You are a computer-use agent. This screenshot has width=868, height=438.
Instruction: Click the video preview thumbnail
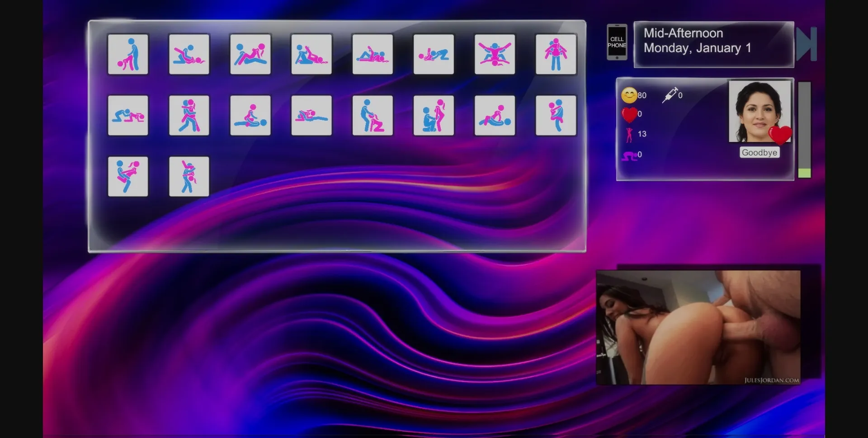tap(698, 327)
